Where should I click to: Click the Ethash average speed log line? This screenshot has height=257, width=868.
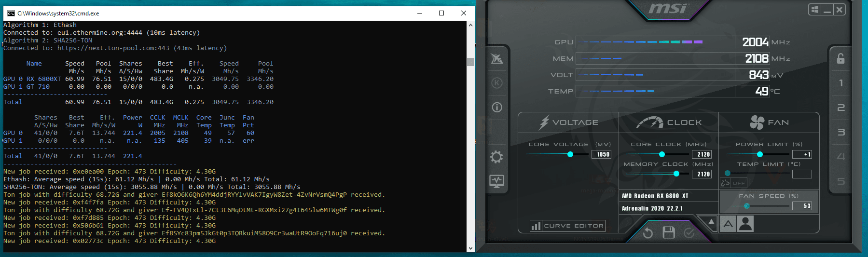click(137, 179)
